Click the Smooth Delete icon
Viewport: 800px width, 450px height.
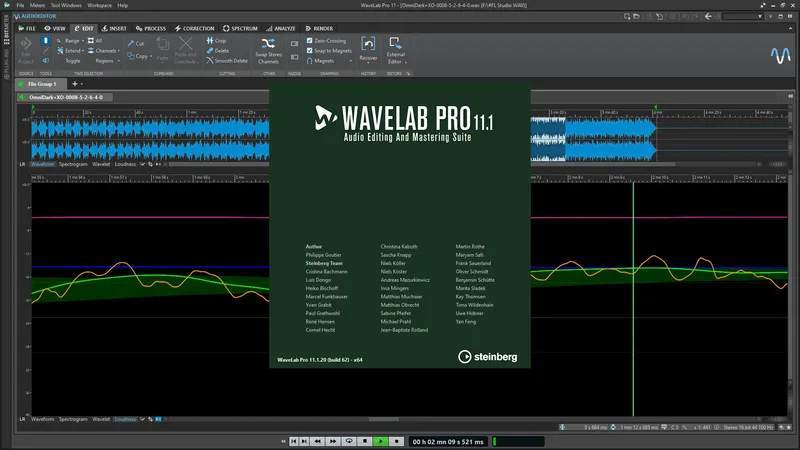tap(210, 61)
